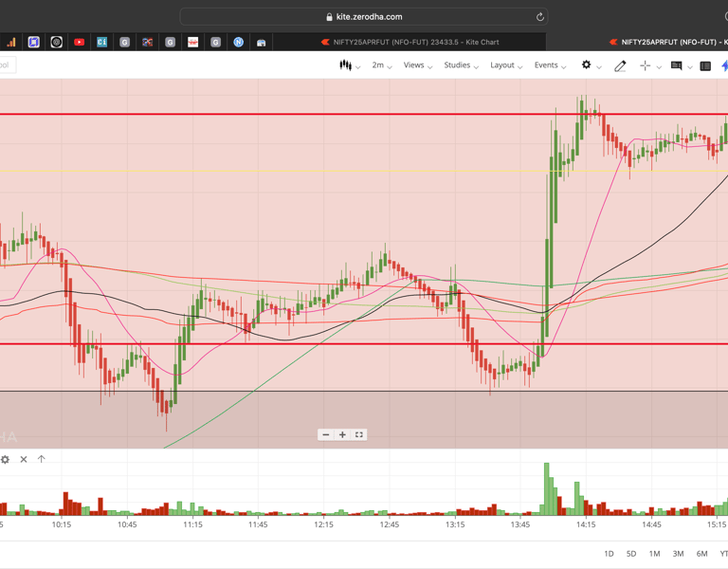Screen dimensions: 728x569
Task: Expand the heads-up display options arrow
Action: pos(690,67)
